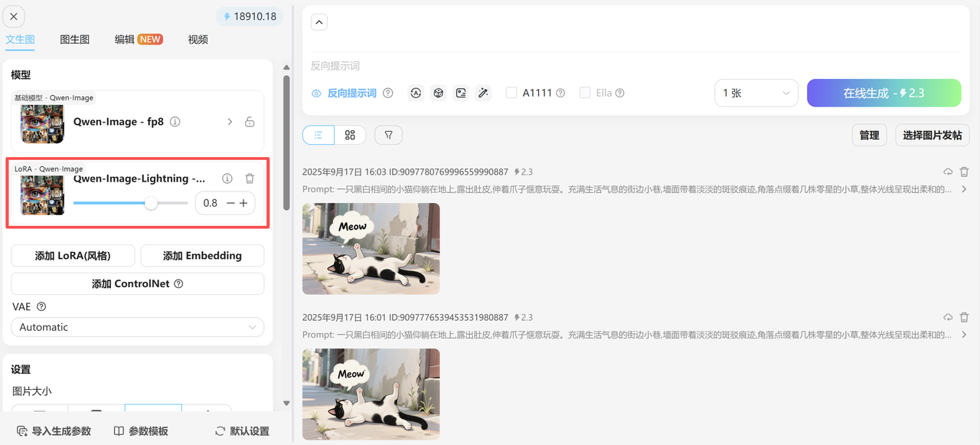Screen dimensions: 980x445
Task: Delete the Qwen-Image-Lightning LoRA
Action: point(250,178)
